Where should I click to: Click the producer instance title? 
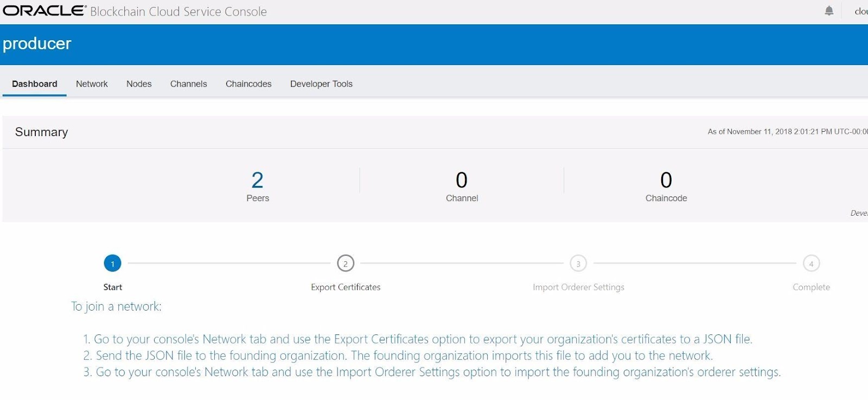point(37,44)
